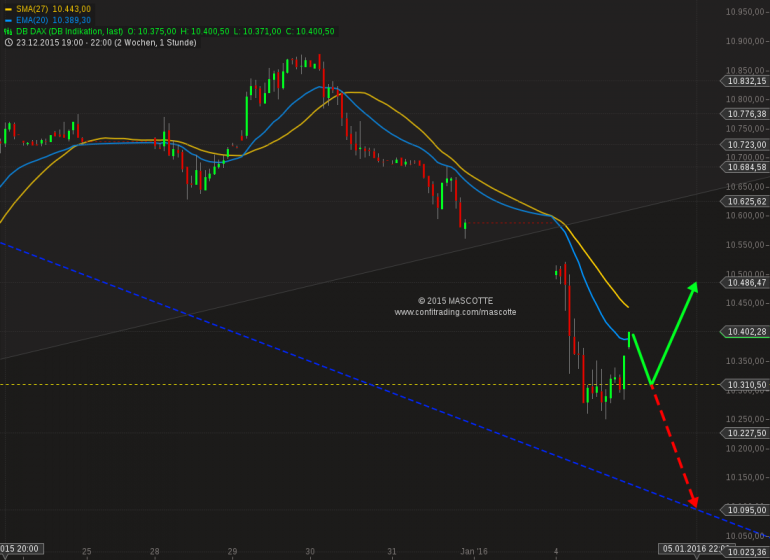The width and height of the screenshot is (770, 560).
Task: Click the Jan '16 label on time axis
Action: 474,552
